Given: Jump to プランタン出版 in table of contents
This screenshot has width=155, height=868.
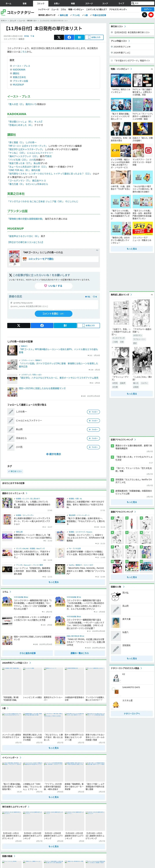Looking at the screenshot, I should [20, 81].
